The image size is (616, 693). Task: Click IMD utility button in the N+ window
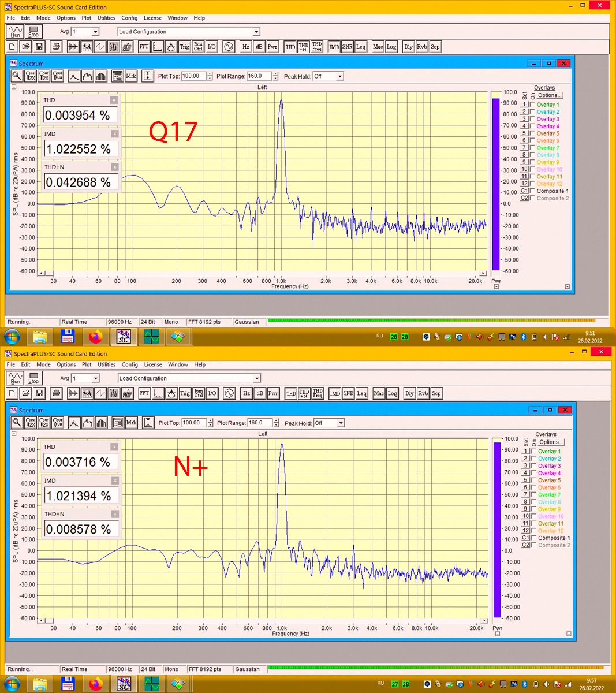coord(335,393)
